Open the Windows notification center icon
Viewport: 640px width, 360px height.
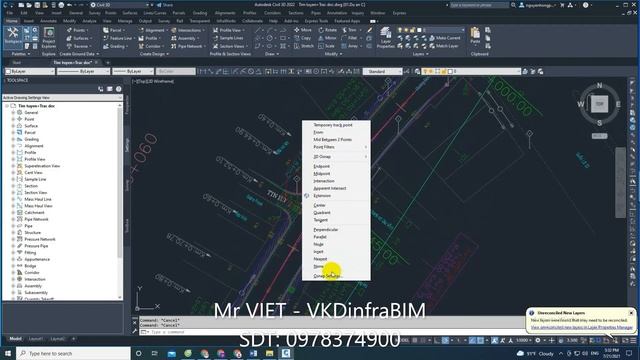tap(629, 353)
